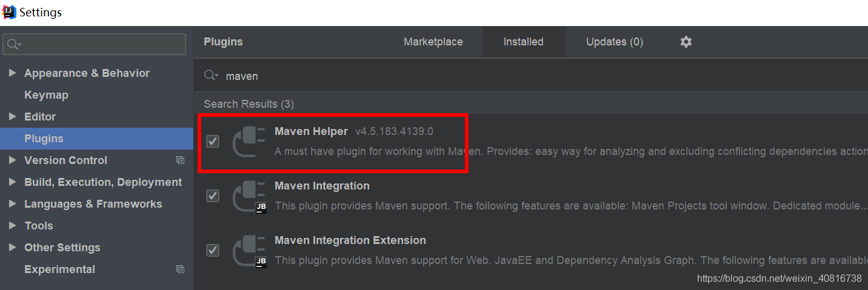This screenshot has width=868, height=290.
Task: Expand the Tools settings arrow
Action: pyautogui.click(x=12, y=226)
